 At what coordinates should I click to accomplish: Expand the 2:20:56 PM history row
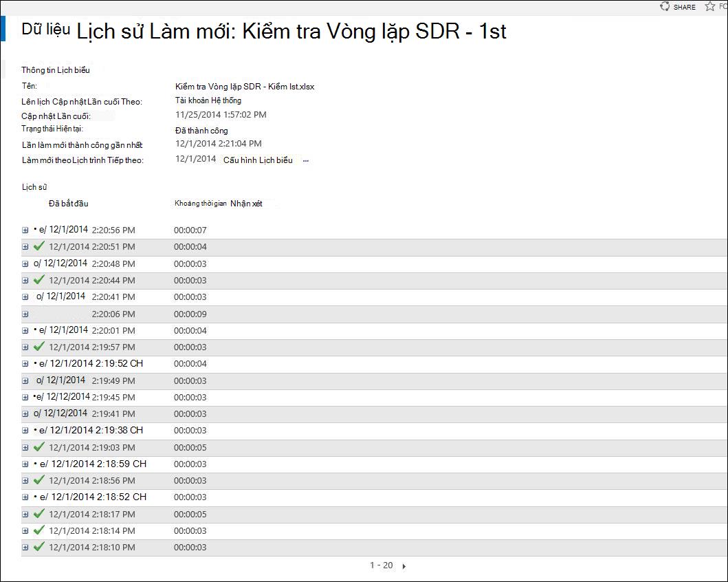click(25, 230)
